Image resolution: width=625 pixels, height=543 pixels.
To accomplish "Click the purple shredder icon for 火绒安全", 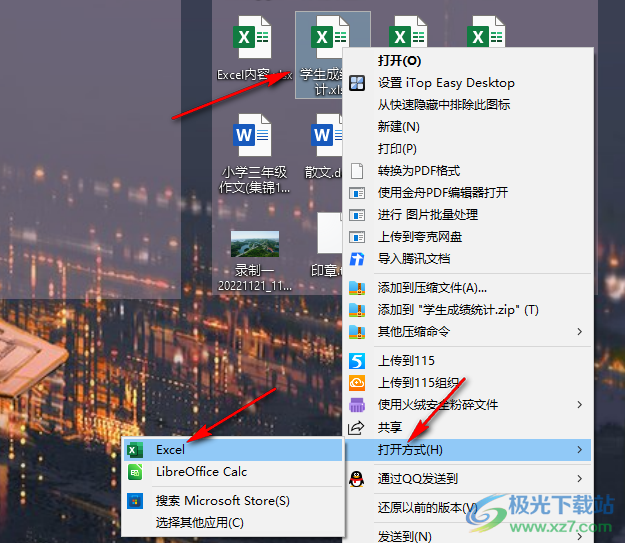I will (357, 405).
